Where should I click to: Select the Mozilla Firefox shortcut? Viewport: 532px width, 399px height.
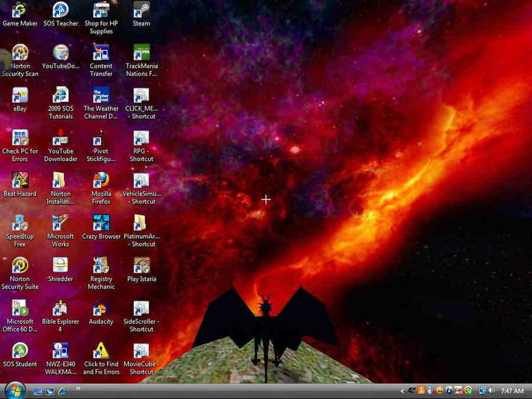[101, 189]
